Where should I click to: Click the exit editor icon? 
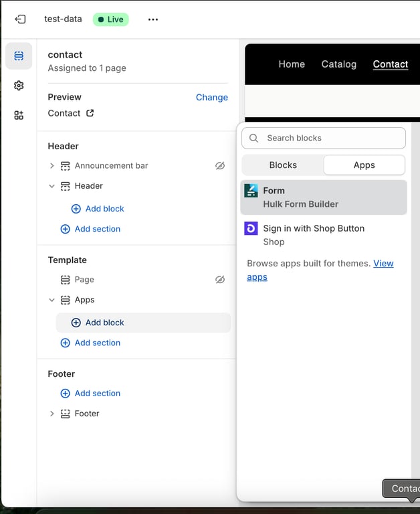[20, 19]
